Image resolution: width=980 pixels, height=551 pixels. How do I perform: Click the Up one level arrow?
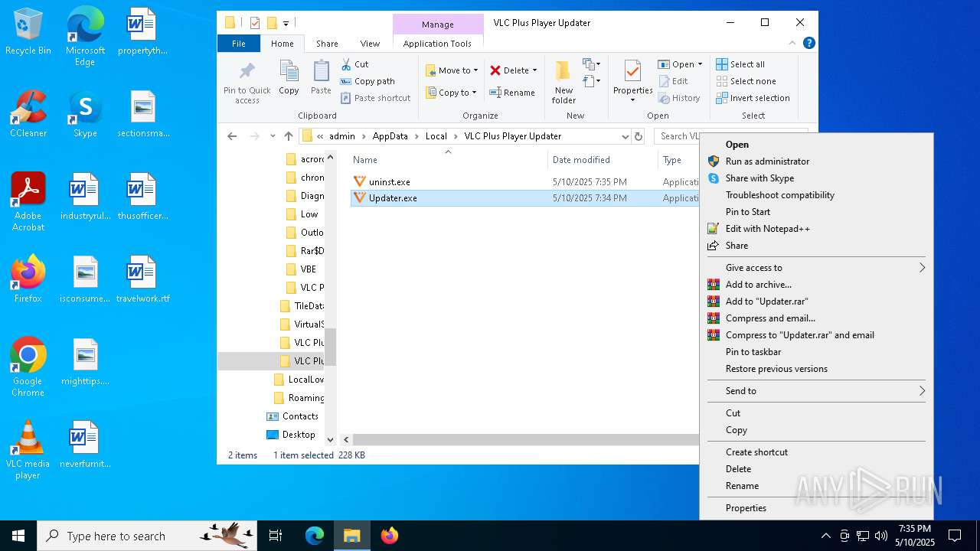(288, 136)
